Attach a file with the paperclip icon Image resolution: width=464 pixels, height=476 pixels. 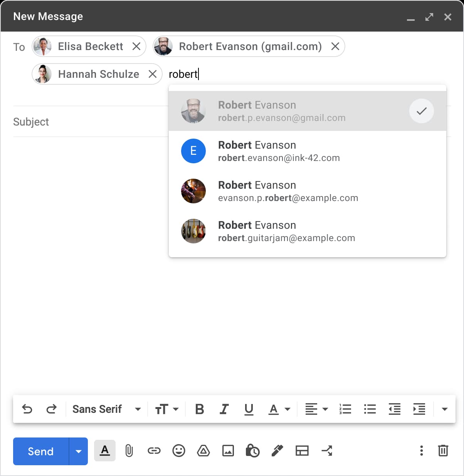129,451
